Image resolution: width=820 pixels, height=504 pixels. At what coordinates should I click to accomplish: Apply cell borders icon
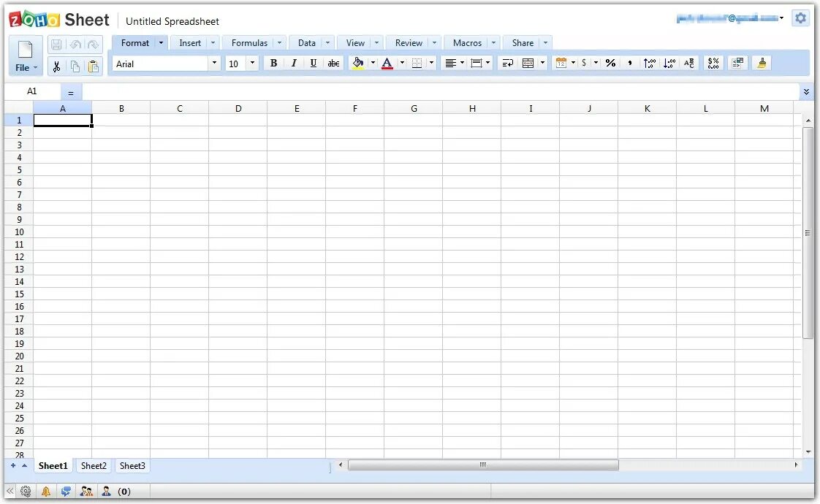(x=417, y=64)
